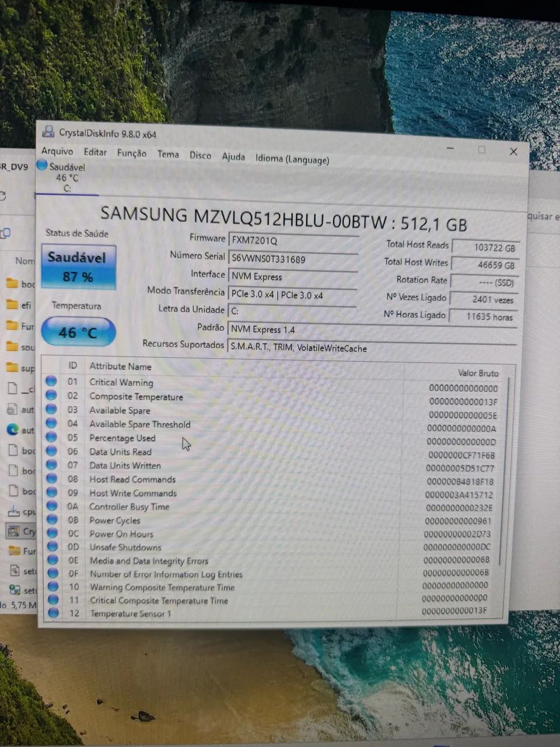
Task: Open the Ajuda menu
Action: pyautogui.click(x=233, y=156)
